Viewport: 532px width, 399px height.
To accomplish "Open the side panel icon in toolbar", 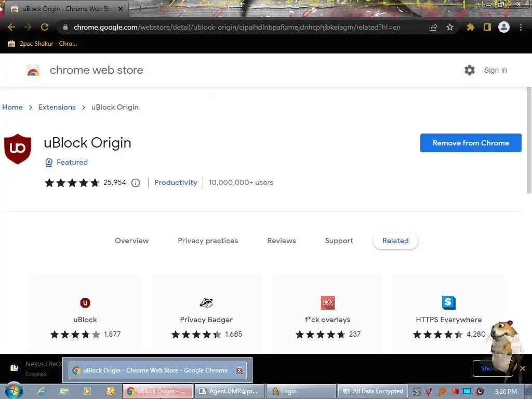I will (x=487, y=27).
